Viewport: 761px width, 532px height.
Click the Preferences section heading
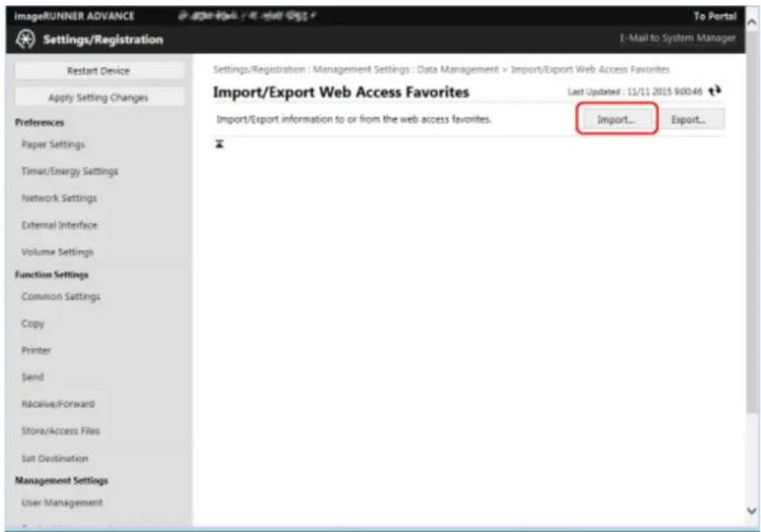click(x=39, y=122)
